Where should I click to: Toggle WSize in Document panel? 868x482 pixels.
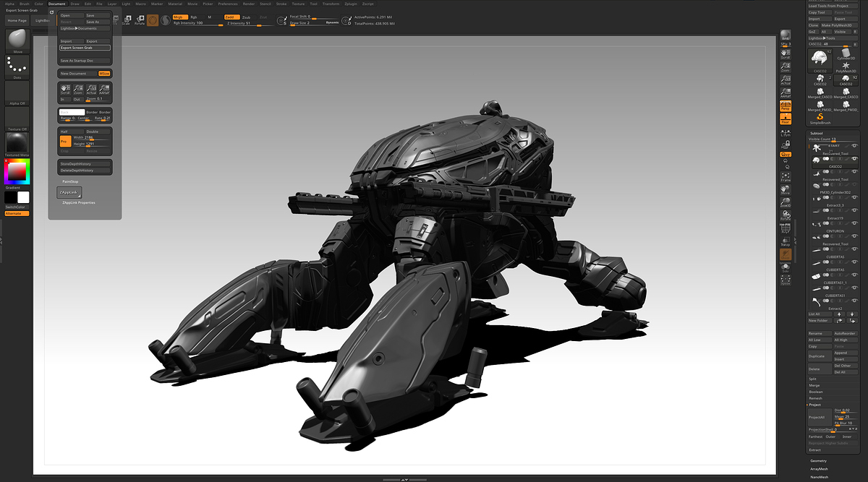coord(104,74)
